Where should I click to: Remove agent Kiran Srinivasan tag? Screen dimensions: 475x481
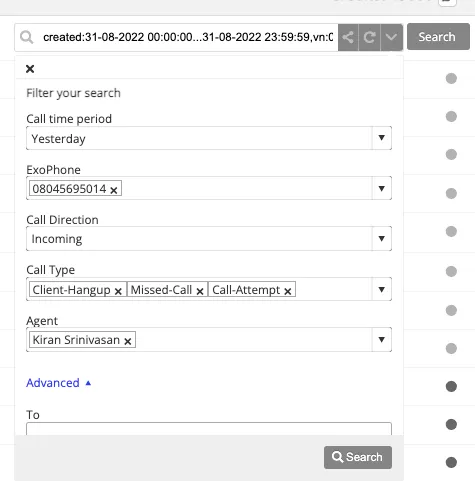click(x=128, y=341)
